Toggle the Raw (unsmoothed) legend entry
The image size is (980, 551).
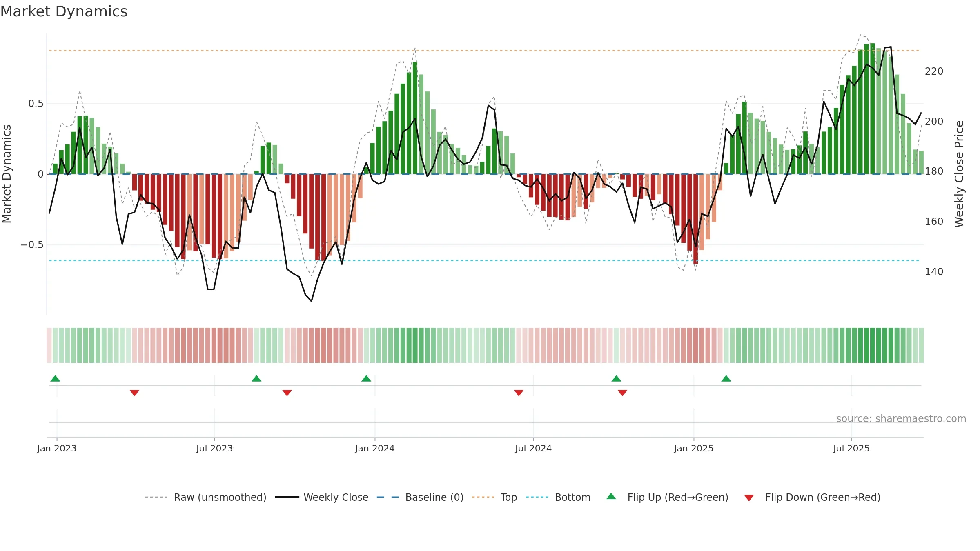(x=205, y=497)
